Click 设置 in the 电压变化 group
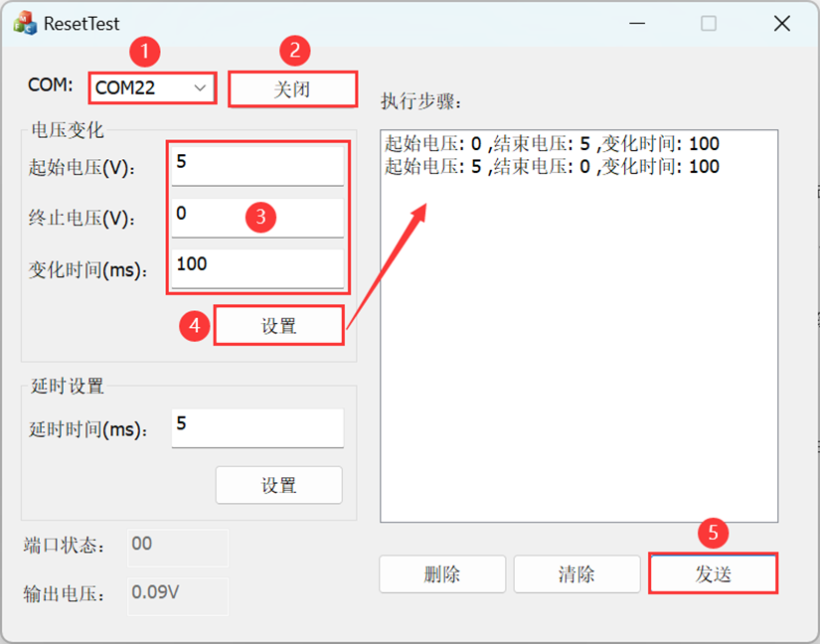 [x=278, y=326]
